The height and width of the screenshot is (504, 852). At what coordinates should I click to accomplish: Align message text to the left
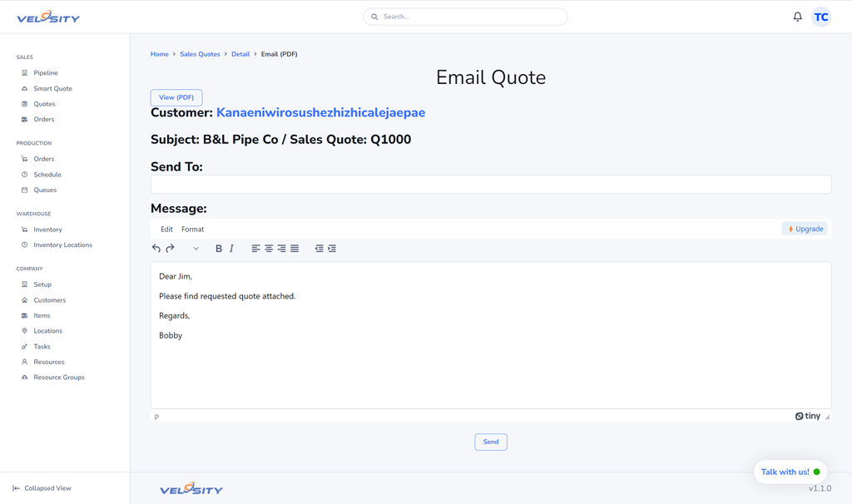[x=255, y=249]
